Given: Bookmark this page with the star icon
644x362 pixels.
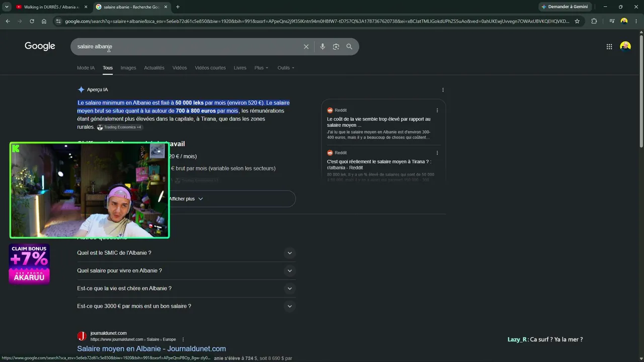Looking at the screenshot, I should click(x=577, y=21).
